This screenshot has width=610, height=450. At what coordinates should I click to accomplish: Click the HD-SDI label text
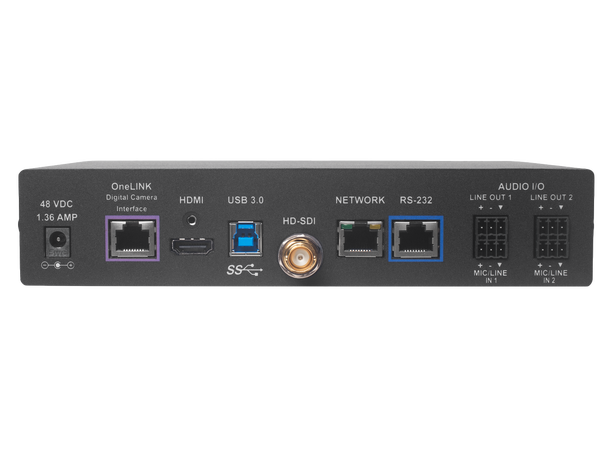[296, 220]
